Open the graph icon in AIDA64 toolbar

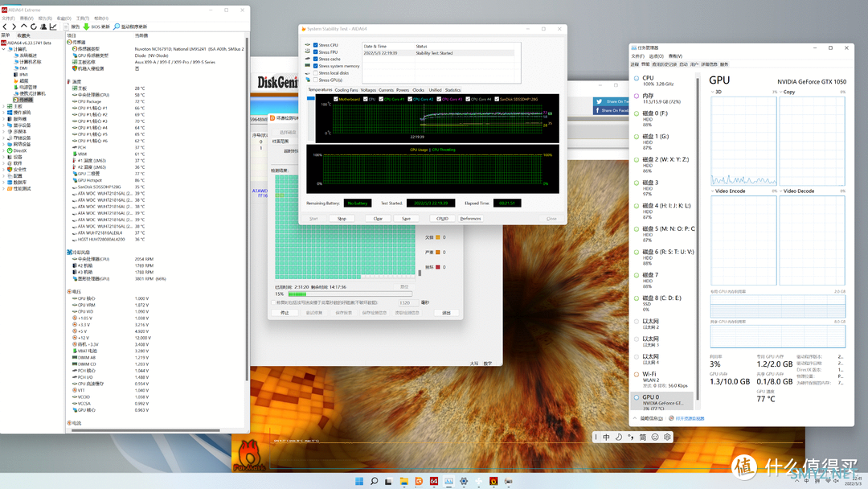(x=53, y=27)
